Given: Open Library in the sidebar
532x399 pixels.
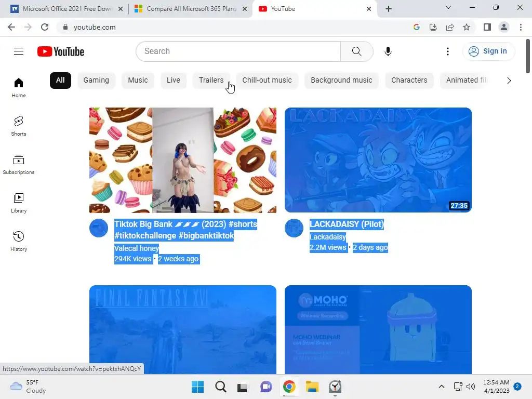Looking at the screenshot, I should [x=19, y=203].
